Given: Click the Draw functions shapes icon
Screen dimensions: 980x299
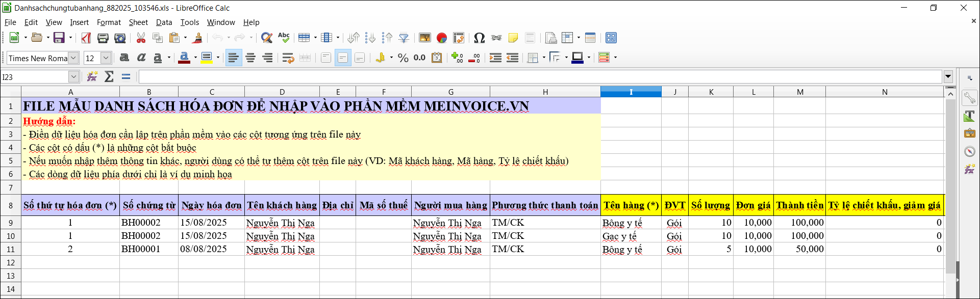Looking at the screenshot, I should click(x=611, y=38).
